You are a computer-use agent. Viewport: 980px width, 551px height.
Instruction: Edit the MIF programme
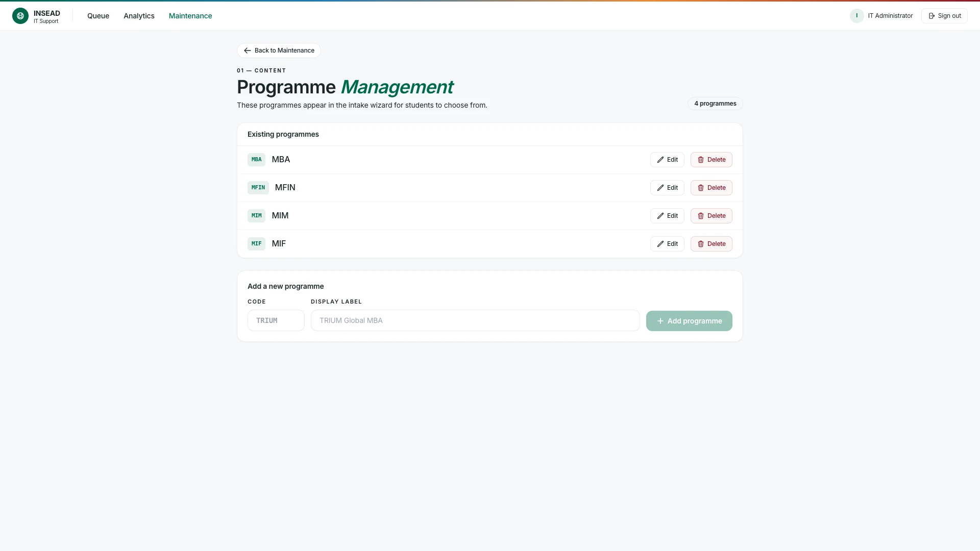coord(667,244)
